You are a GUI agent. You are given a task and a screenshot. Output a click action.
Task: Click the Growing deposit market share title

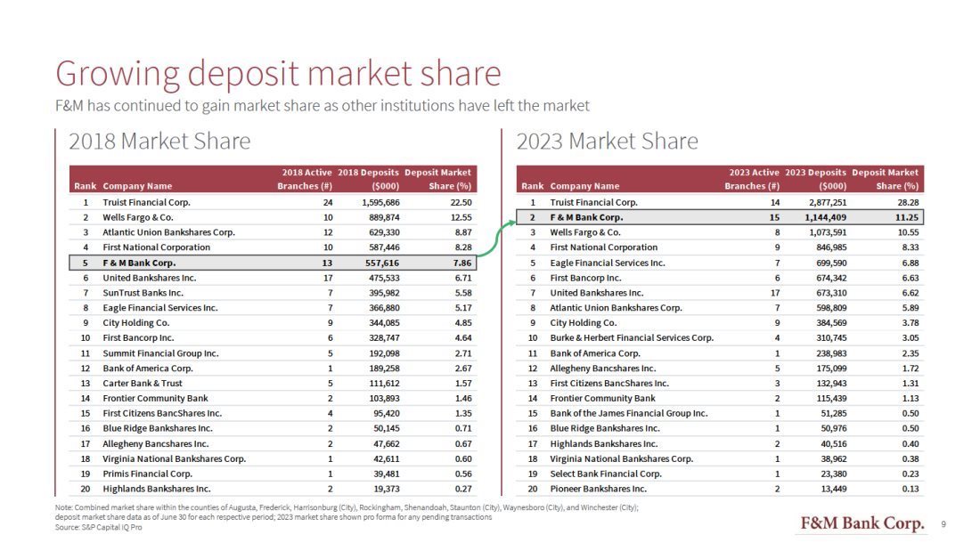click(x=278, y=74)
